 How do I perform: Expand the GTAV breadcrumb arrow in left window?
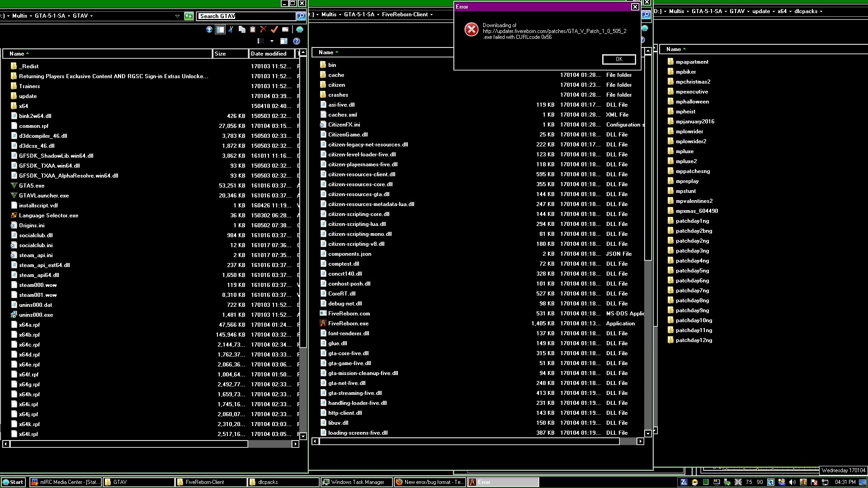click(x=91, y=16)
